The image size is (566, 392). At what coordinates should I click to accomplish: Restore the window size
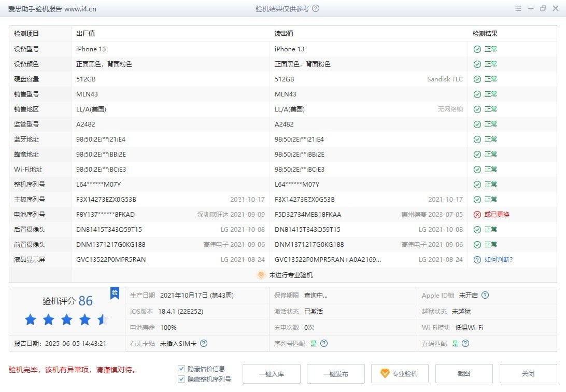pos(543,8)
